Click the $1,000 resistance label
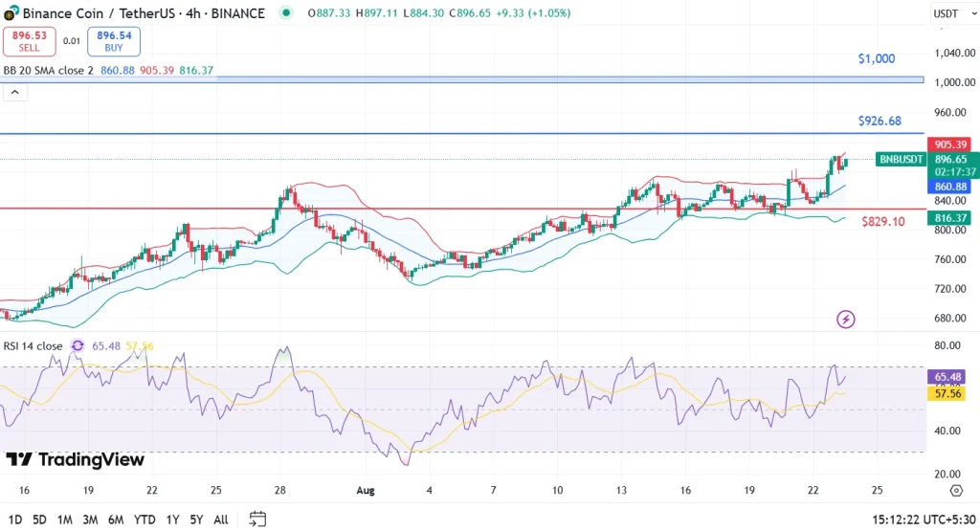This screenshot has height=531, width=980. coord(877,58)
